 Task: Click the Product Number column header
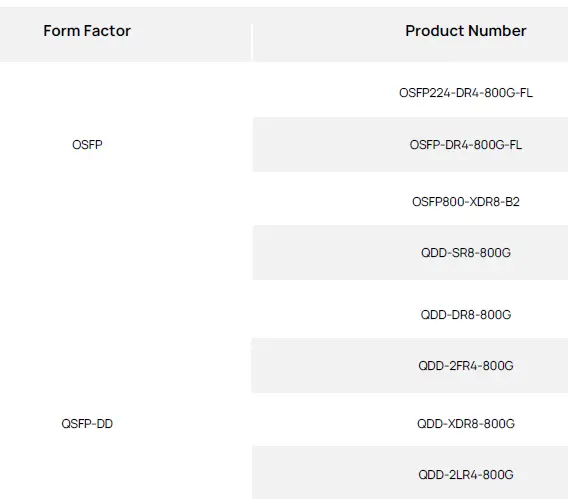tap(465, 31)
